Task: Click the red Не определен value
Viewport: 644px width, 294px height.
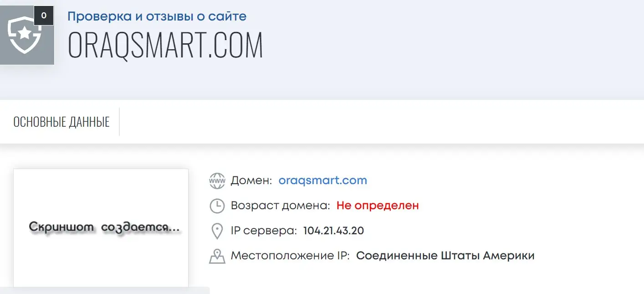Action: [x=378, y=206]
